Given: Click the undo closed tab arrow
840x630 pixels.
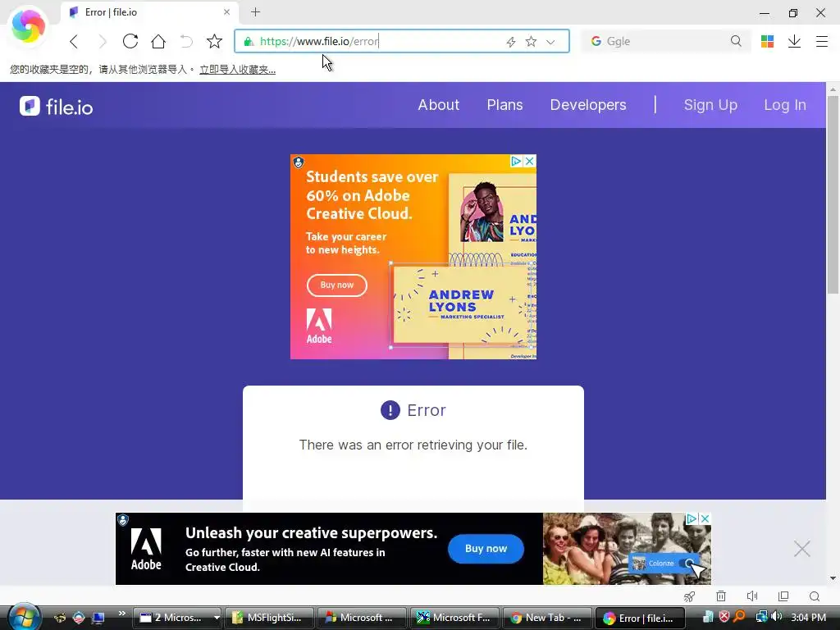Looking at the screenshot, I should coord(186,41).
